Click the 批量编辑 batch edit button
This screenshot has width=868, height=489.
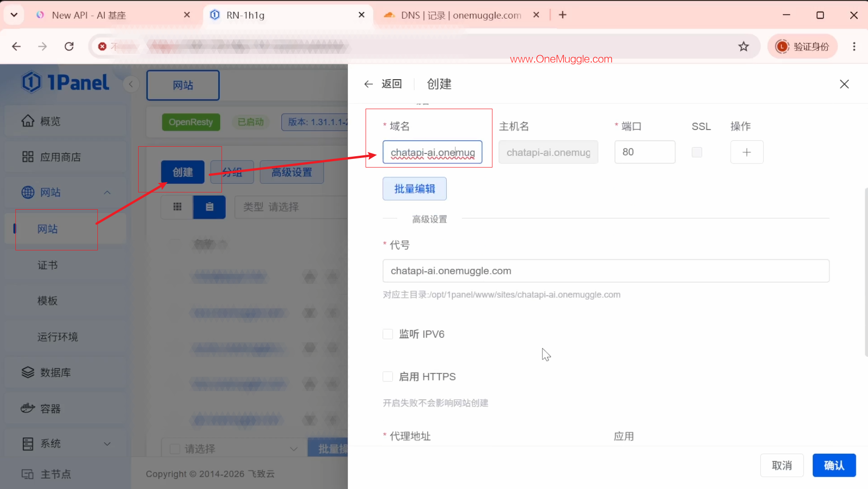click(415, 189)
